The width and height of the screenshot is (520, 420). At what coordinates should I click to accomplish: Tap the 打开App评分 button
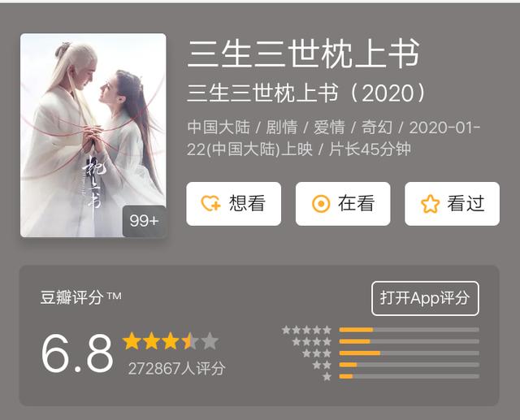(x=425, y=298)
